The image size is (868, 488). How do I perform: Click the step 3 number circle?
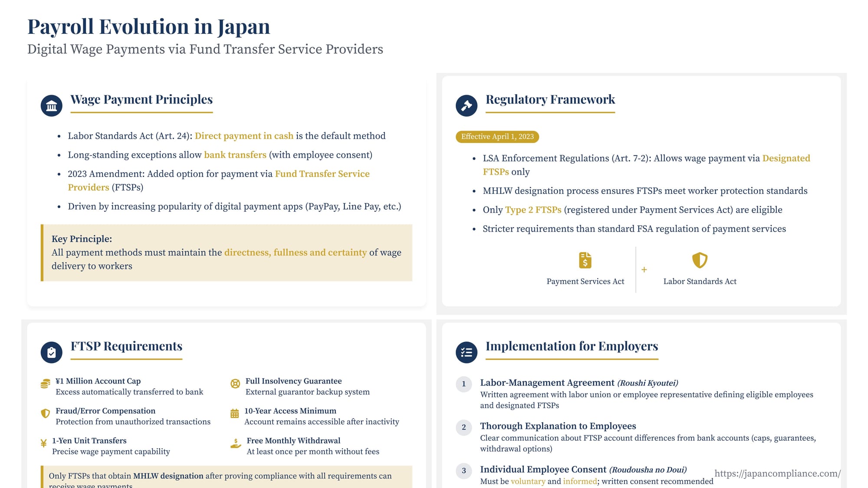(464, 471)
